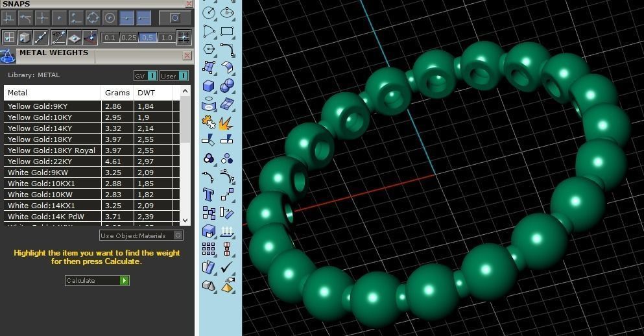Select the Rectangular Array tool

pyautogui.click(x=209, y=249)
